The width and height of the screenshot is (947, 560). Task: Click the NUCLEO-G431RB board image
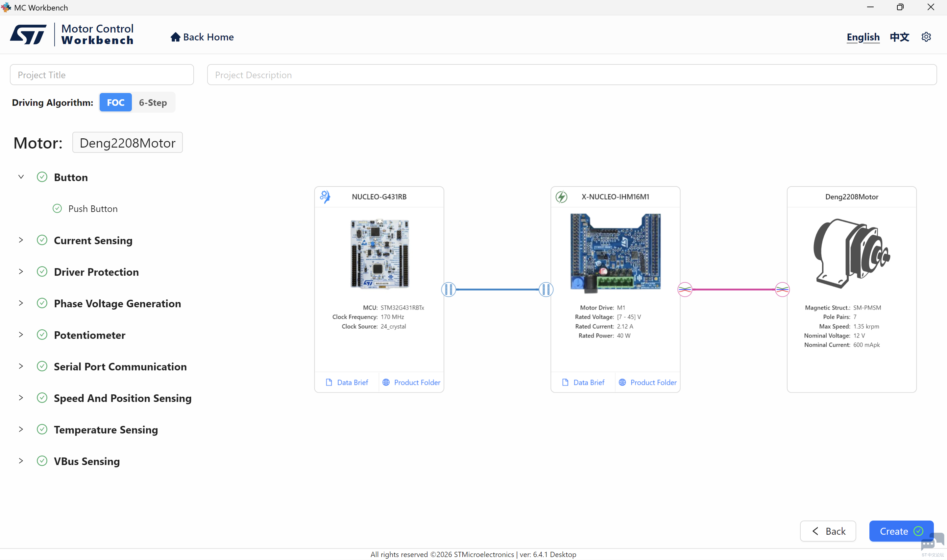pos(379,254)
